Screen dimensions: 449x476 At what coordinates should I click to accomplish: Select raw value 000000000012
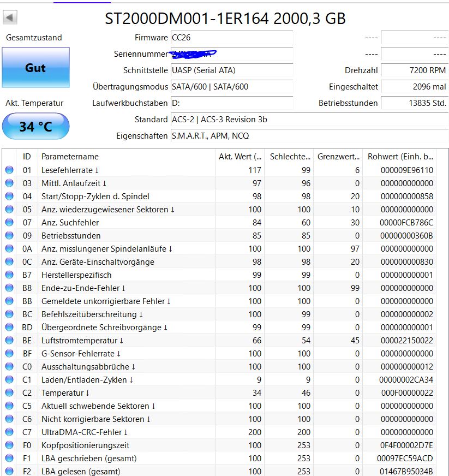pos(407,367)
